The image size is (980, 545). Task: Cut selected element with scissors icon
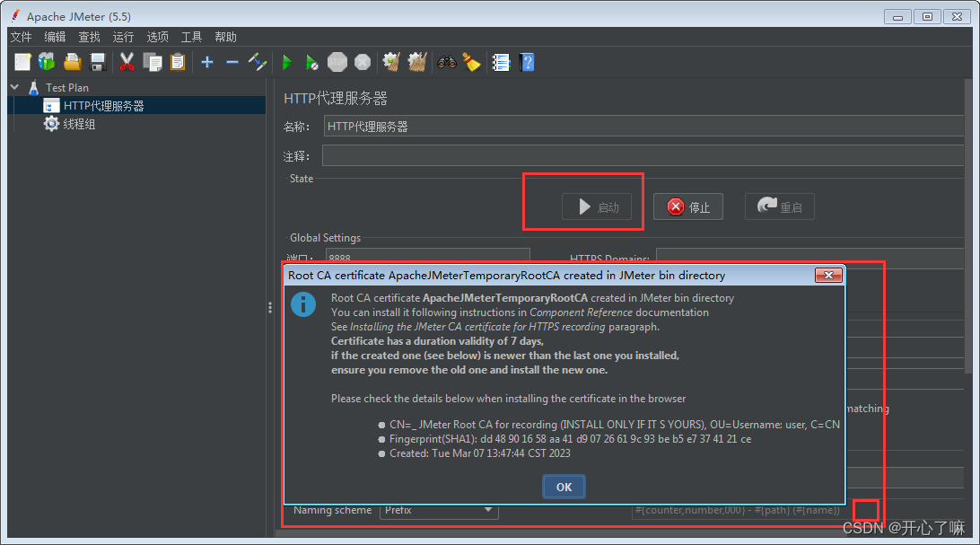click(127, 62)
